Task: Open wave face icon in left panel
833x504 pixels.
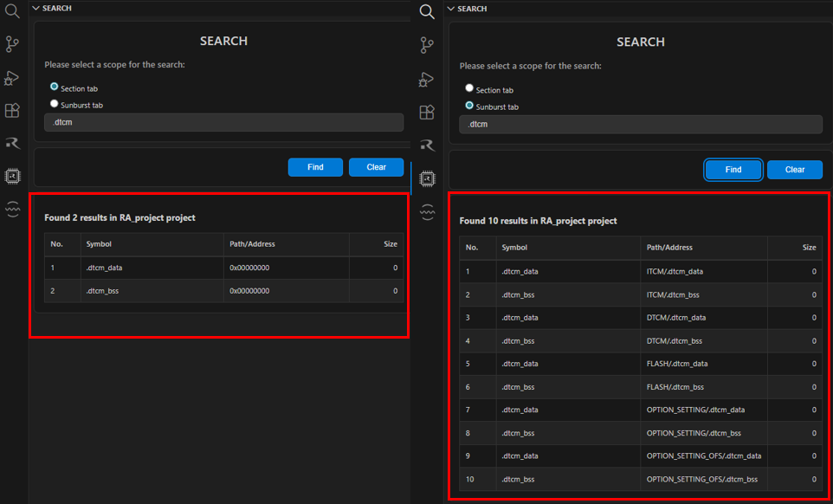Action: (12, 209)
